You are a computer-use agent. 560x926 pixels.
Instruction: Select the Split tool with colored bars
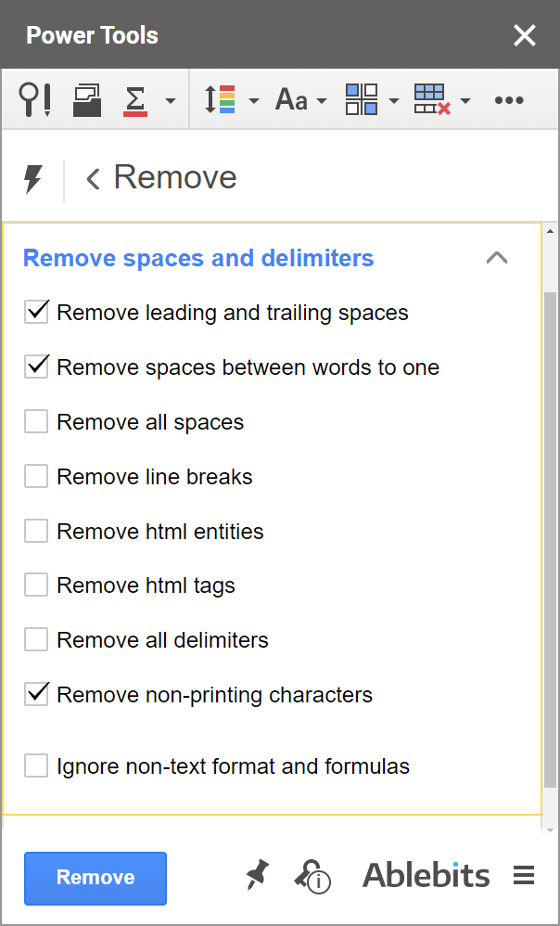pyautogui.click(x=223, y=99)
